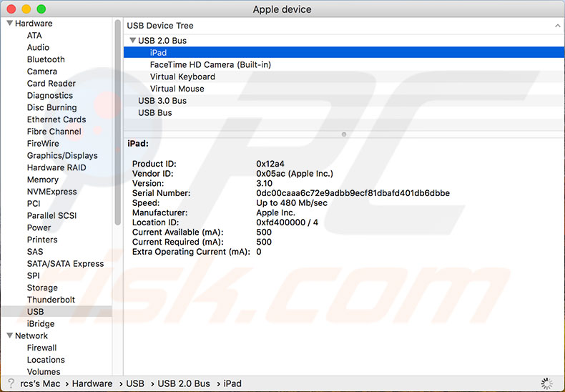Collapse the Hardware section triangle
Screen dimensions: 565x392
pyautogui.click(x=10, y=23)
